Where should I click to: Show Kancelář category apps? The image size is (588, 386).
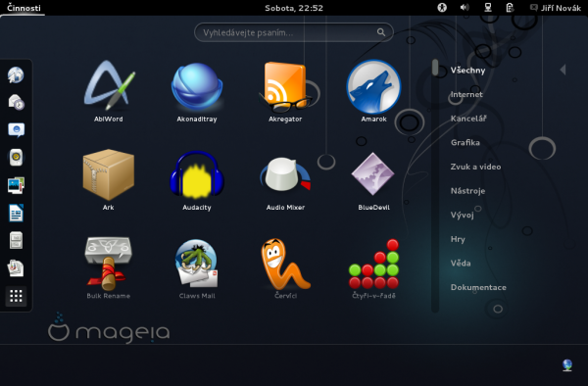[468, 119]
